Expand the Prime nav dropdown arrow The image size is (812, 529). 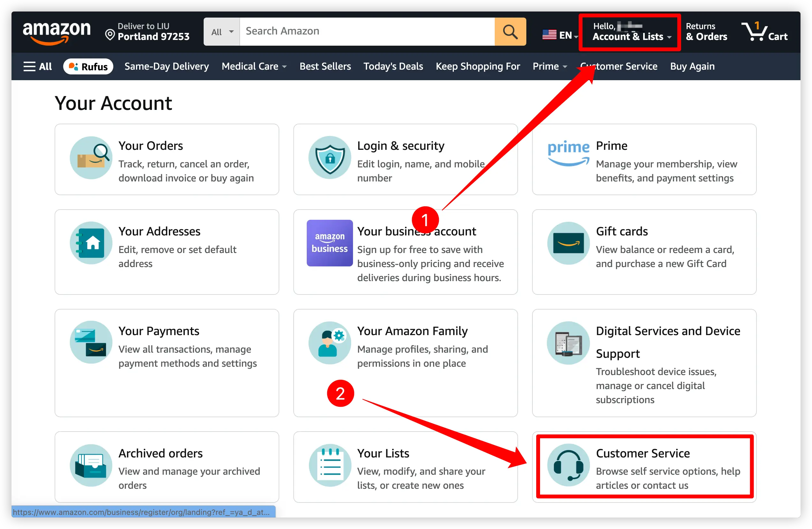pyautogui.click(x=565, y=67)
